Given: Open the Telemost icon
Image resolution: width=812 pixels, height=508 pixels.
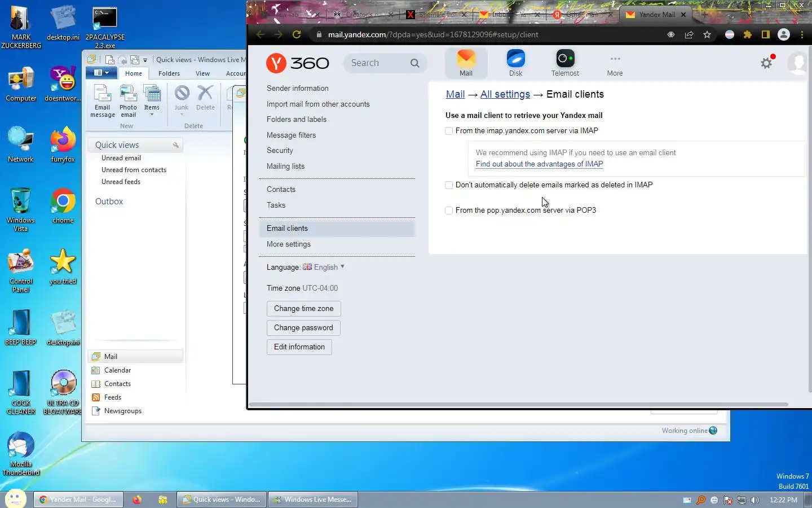Looking at the screenshot, I should [x=565, y=63].
